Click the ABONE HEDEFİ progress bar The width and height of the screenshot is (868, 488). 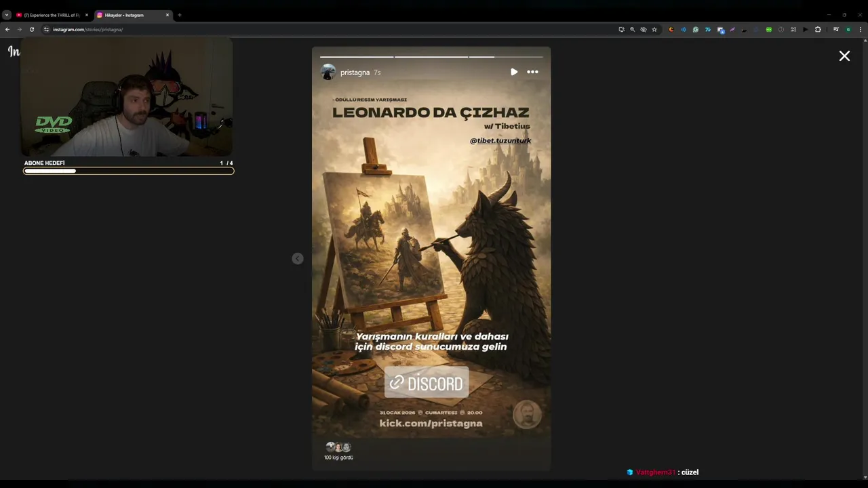tap(129, 171)
